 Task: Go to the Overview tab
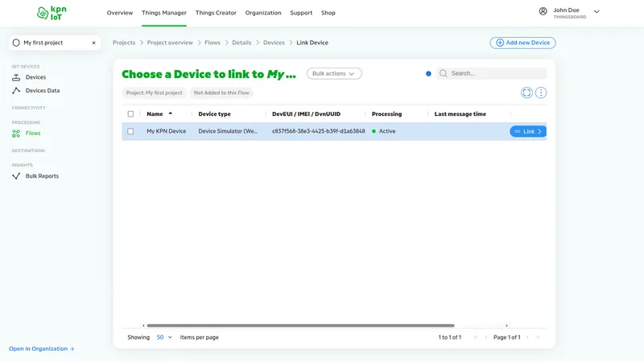(119, 13)
